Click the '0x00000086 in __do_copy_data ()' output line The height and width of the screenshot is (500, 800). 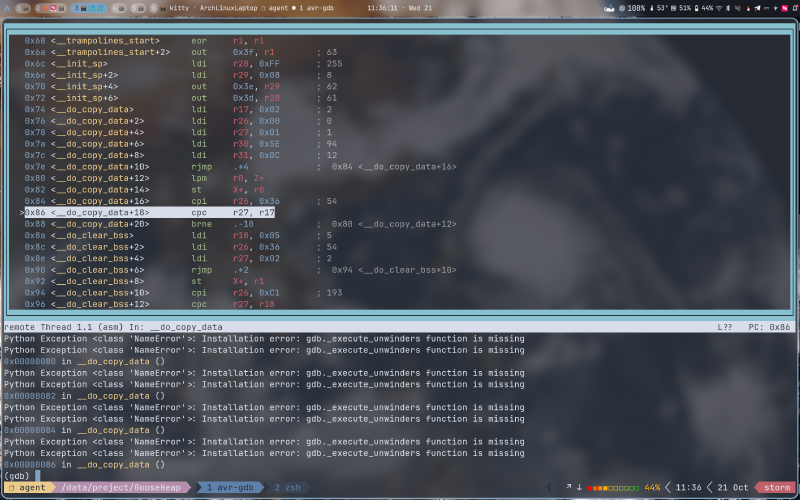pyautogui.click(x=85, y=465)
